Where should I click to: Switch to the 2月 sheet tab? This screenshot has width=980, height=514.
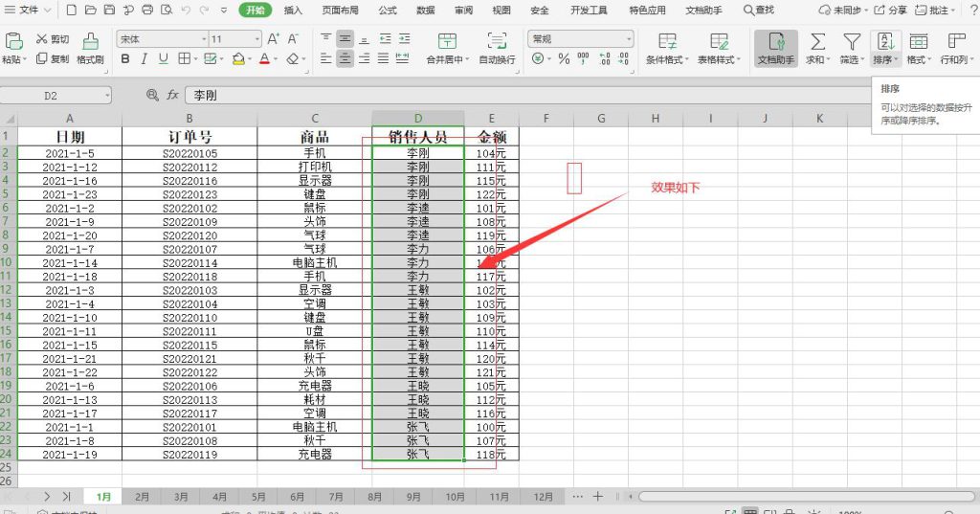(143, 497)
